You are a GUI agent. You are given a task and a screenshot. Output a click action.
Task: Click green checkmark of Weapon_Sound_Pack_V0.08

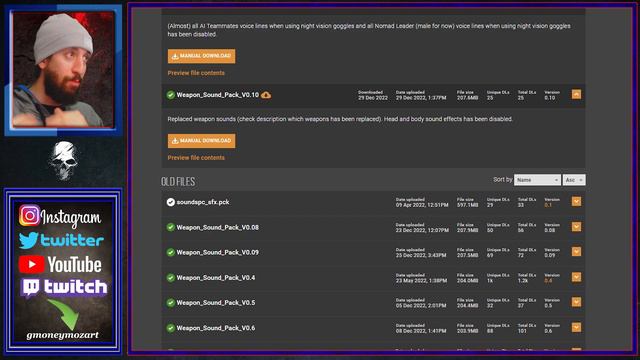click(171, 227)
